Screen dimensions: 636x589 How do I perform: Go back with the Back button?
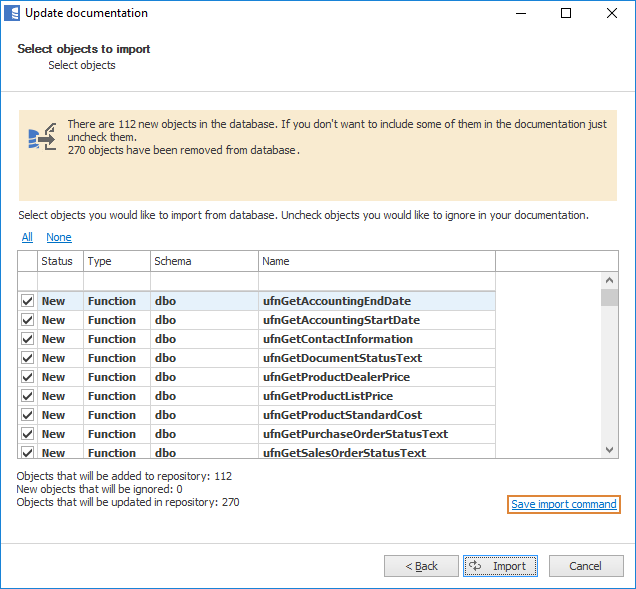point(421,566)
